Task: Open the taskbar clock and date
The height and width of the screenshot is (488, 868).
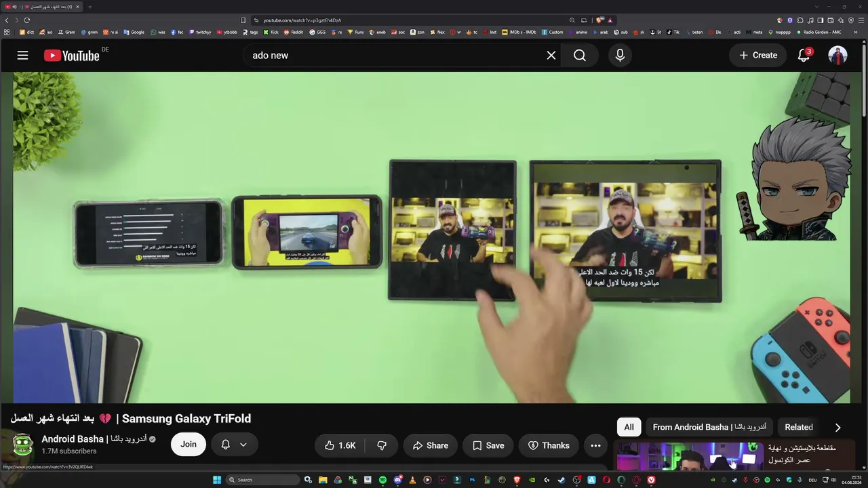Action: tap(852, 480)
